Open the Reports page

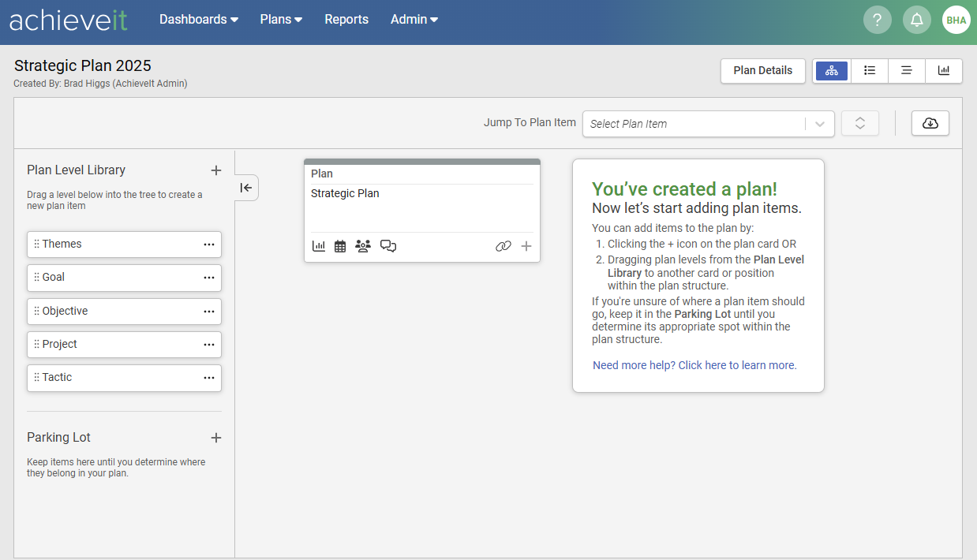point(346,20)
